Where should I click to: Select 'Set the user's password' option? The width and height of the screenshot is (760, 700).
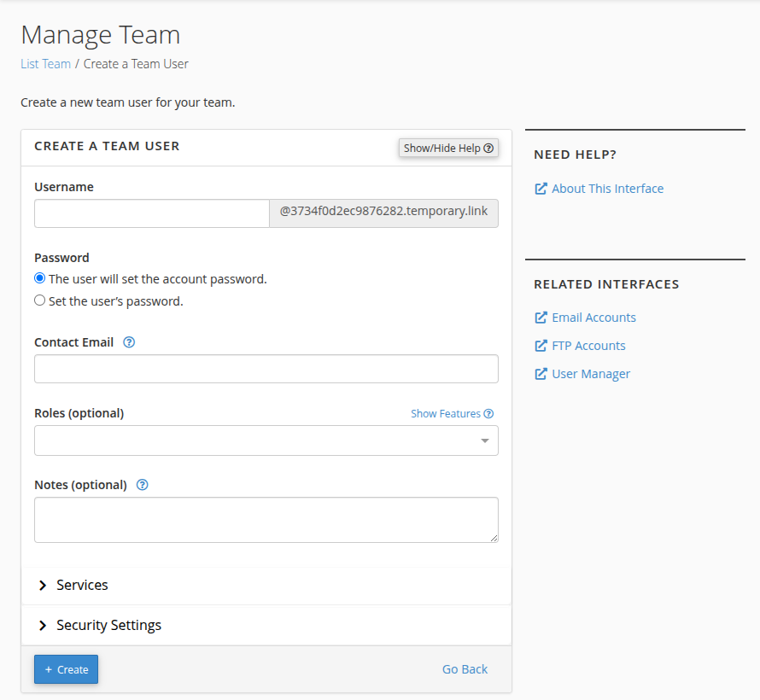click(40, 300)
